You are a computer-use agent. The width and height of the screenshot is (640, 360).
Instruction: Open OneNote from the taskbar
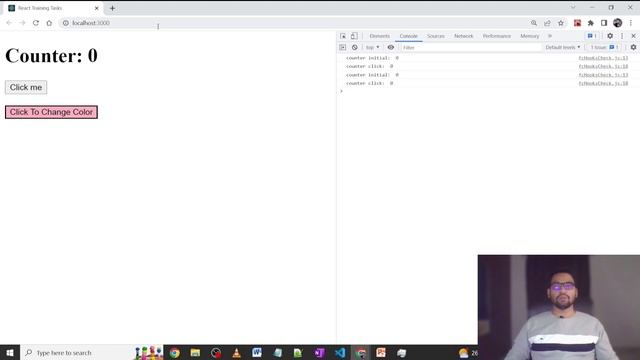point(319,352)
